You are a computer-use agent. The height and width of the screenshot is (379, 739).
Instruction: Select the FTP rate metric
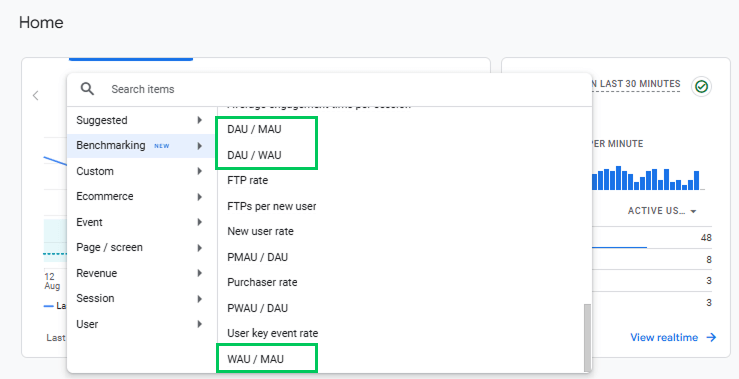click(x=247, y=181)
